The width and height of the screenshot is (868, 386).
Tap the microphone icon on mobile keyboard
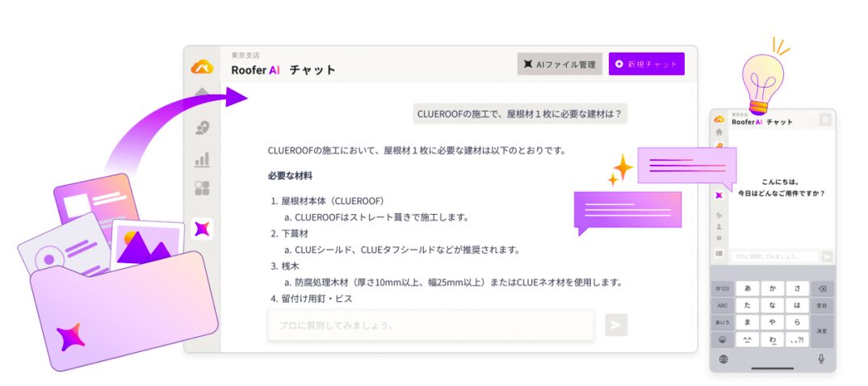(x=821, y=359)
